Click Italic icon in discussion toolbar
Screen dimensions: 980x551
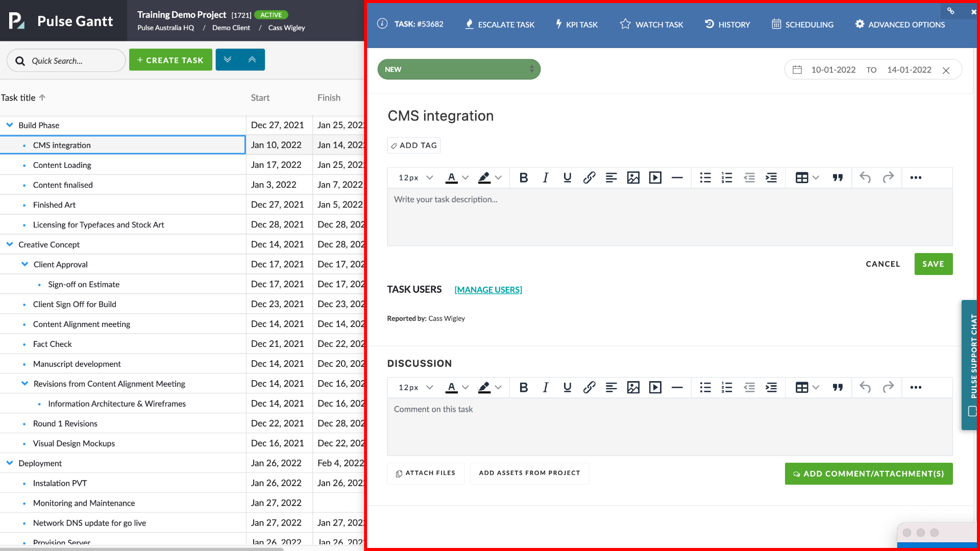coord(545,387)
